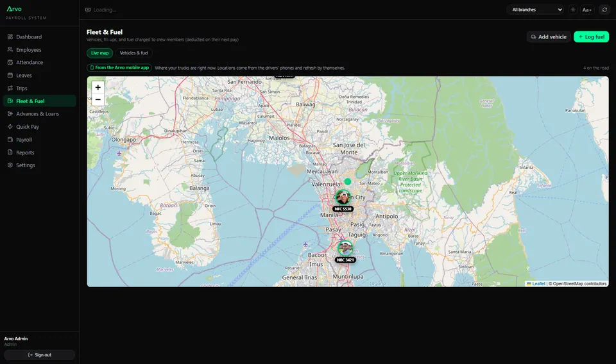Screen dimensions: 616x364
Task: Select the Fleet & Fuel sidebar item
Action: (x=39, y=101)
